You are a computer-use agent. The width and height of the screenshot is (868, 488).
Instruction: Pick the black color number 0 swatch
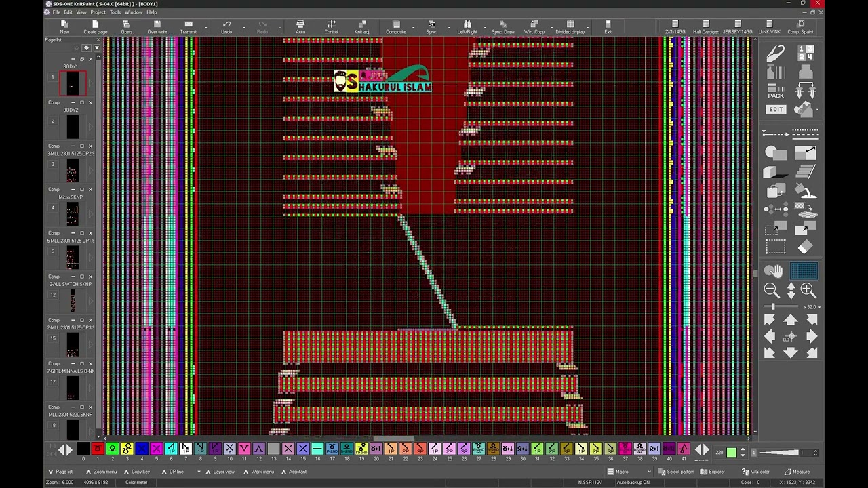pos(83,449)
